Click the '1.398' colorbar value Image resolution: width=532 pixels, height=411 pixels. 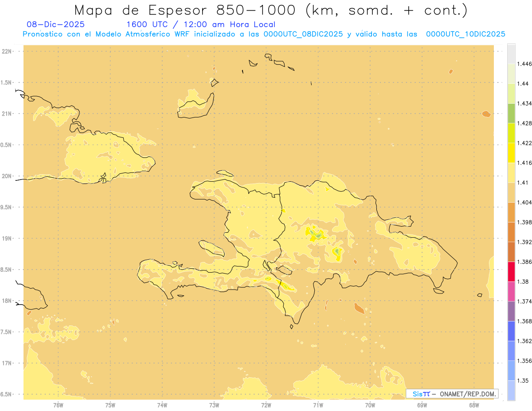click(x=525, y=222)
